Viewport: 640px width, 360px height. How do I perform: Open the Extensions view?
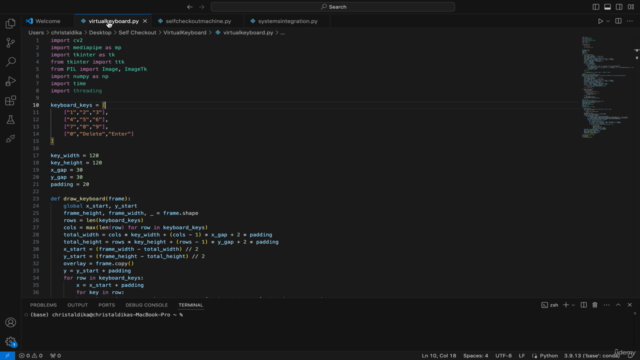11,100
